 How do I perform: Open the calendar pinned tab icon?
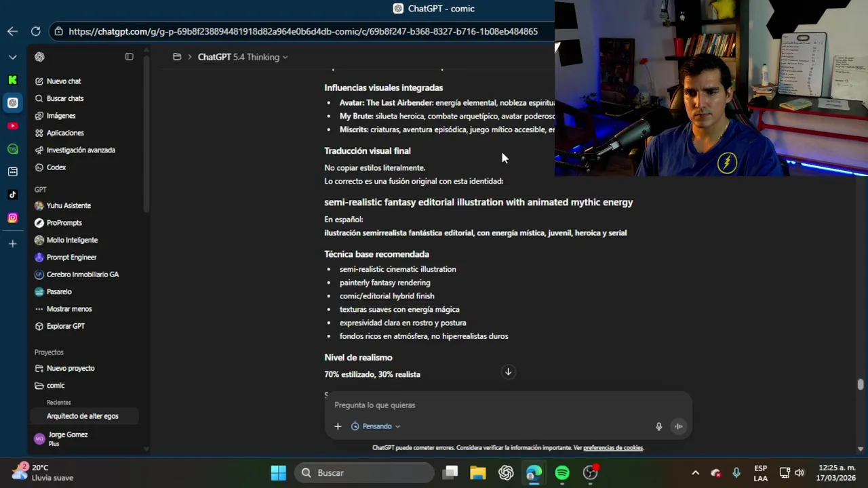coord(12,171)
